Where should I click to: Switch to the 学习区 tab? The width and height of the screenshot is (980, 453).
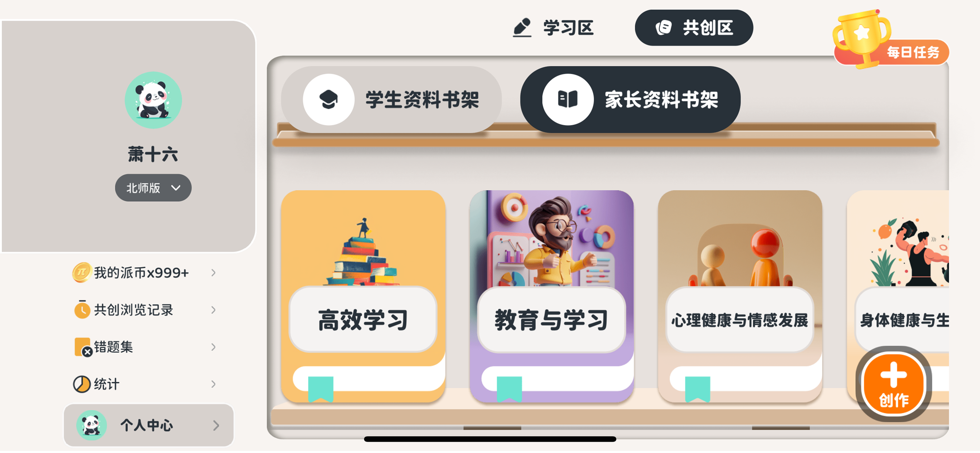coord(553,28)
